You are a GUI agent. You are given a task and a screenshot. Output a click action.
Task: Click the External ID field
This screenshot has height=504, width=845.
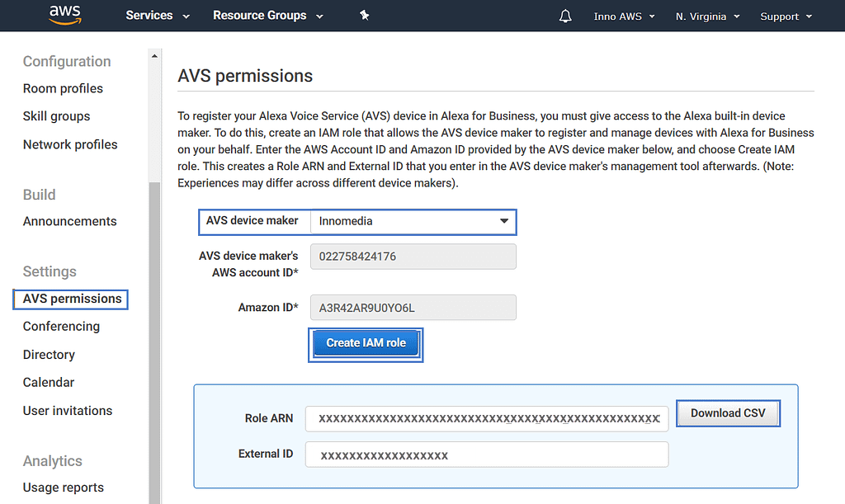click(x=487, y=455)
